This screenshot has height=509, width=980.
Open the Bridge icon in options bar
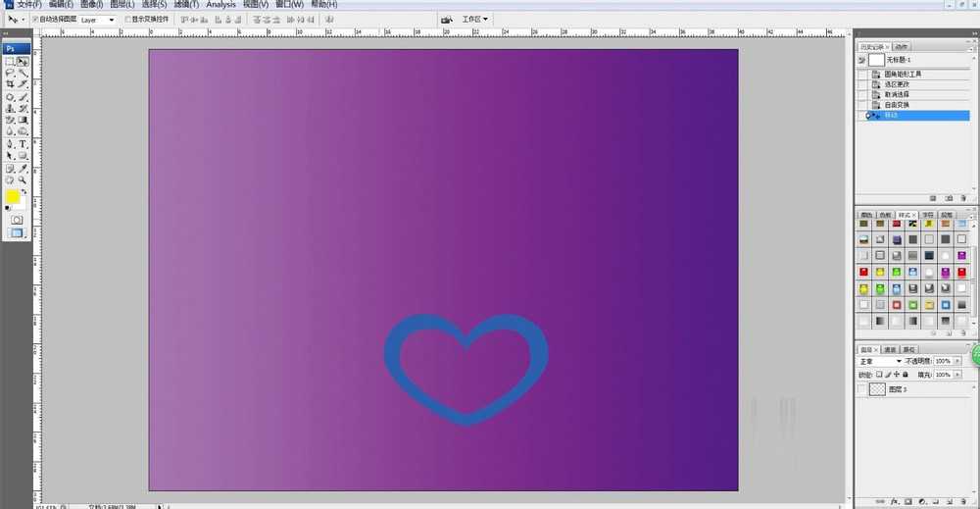[446, 20]
